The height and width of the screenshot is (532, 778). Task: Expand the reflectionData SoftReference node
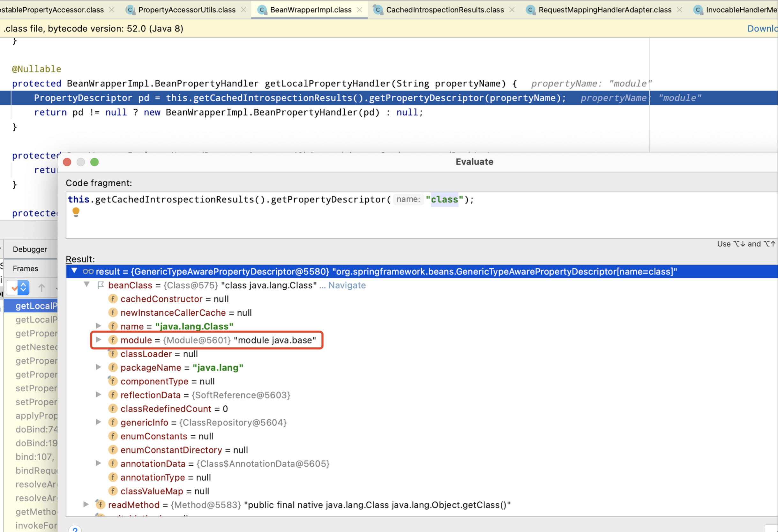98,395
